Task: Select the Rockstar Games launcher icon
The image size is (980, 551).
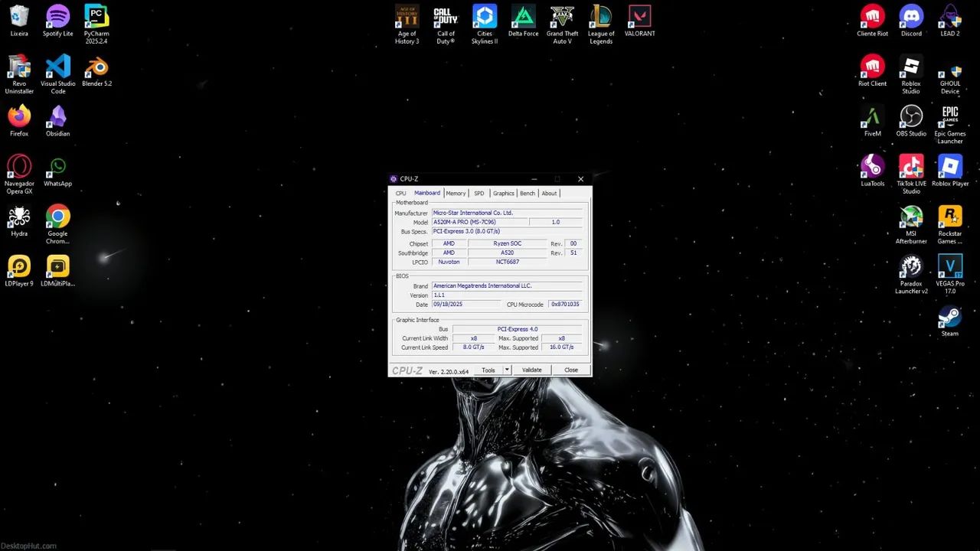Action: coord(950,225)
